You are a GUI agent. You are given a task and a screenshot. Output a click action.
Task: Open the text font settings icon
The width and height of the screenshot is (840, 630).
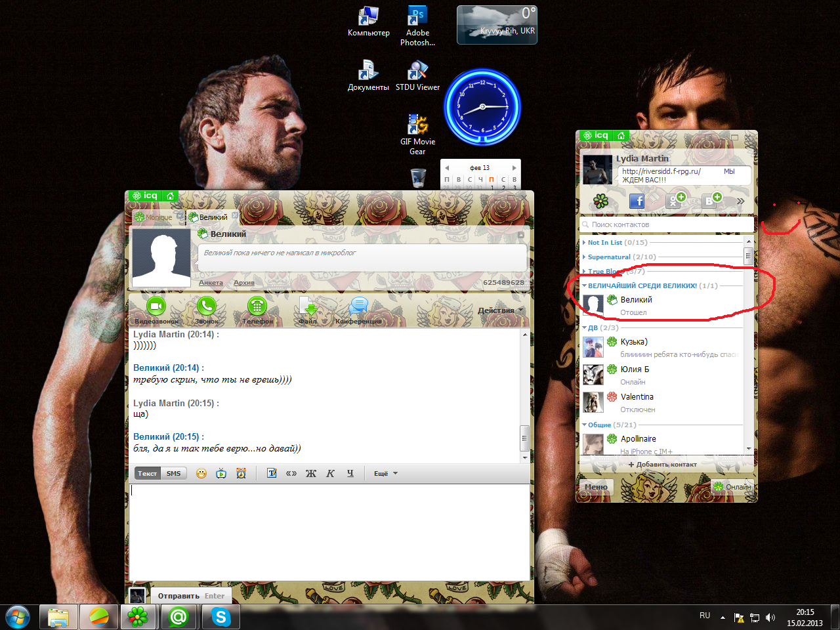272,473
